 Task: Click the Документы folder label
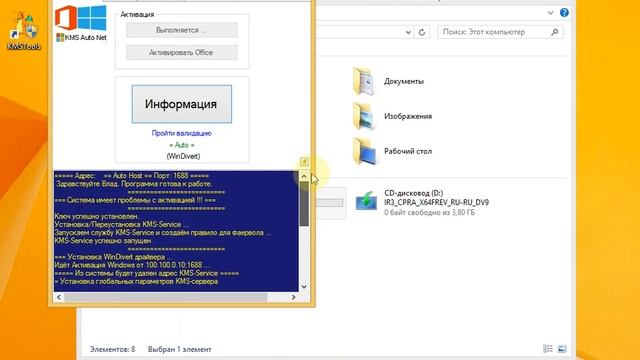(x=404, y=81)
